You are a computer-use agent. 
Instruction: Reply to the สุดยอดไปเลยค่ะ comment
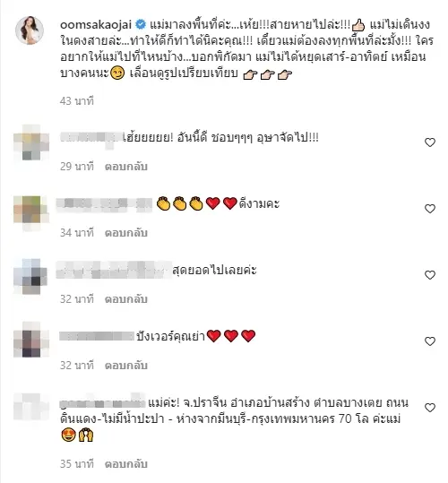pos(126,299)
